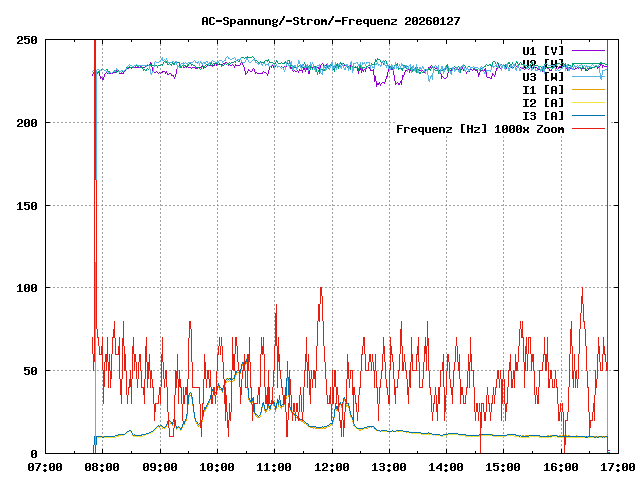Select the 12:00 x-axis time label
Screen dimensions: 640x480
(x=331, y=467)
